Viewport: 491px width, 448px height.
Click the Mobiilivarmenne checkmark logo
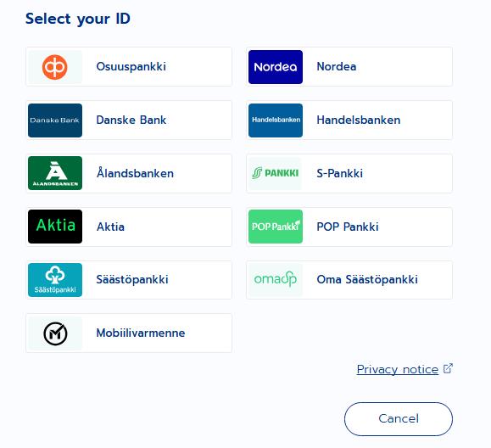pos(55,333)
